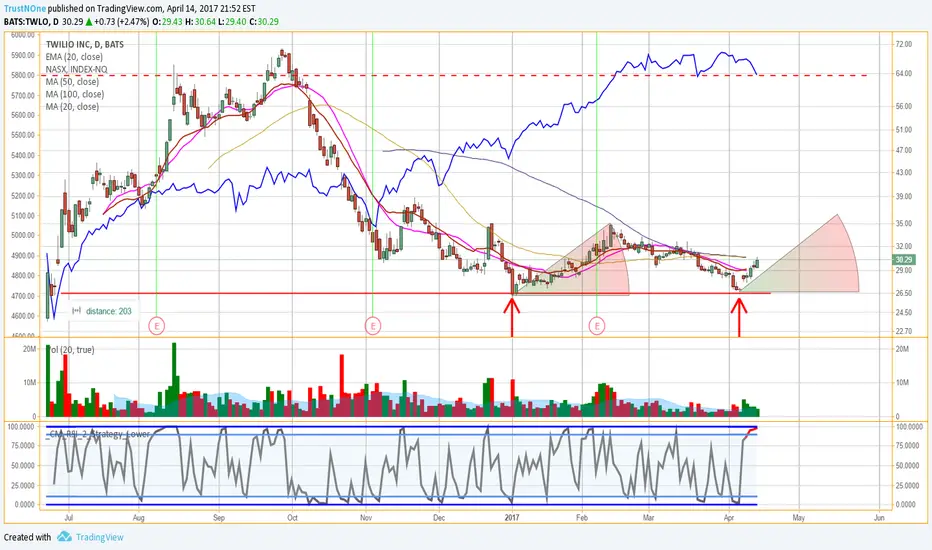
Task: Click the 'O:29.43' open value
Action: click(x=167, y=21)
